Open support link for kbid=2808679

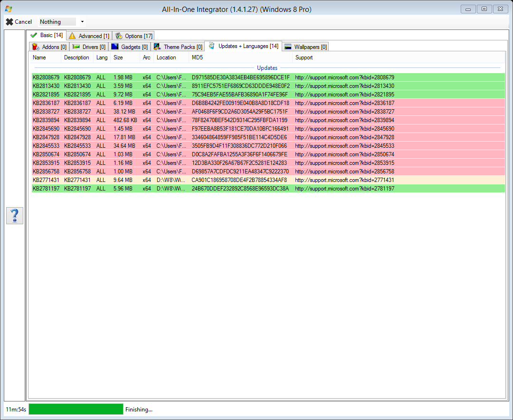(x=344, y=77)
